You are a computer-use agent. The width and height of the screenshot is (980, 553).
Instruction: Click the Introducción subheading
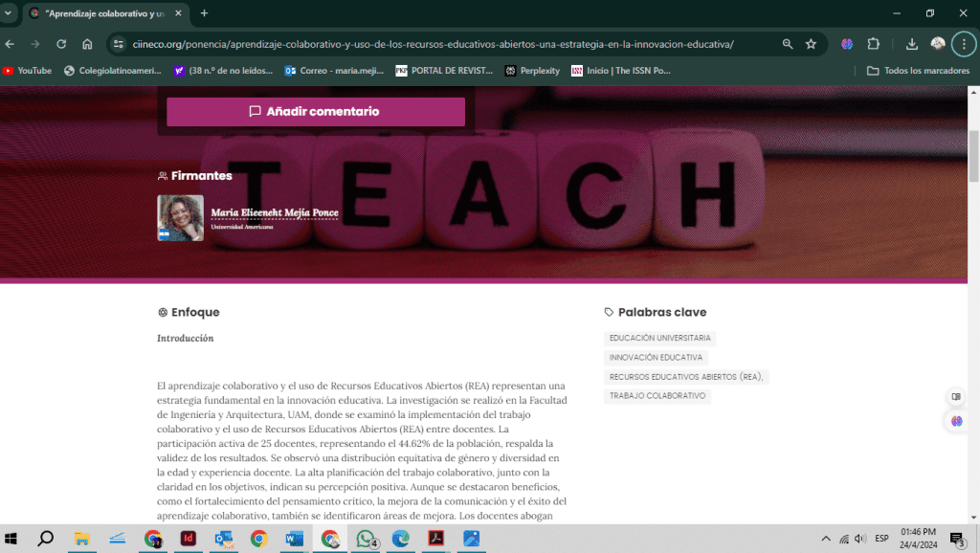pyautogui.click(x=185, y=338)
